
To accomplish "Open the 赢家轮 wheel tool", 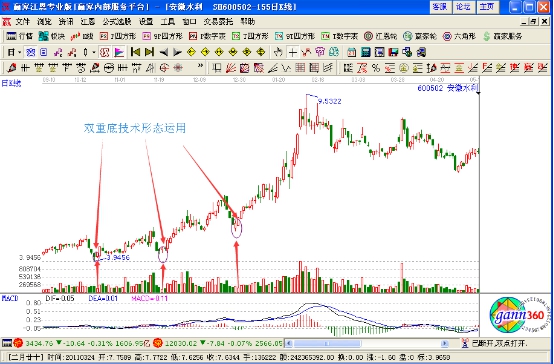I will tap(420, 36).
